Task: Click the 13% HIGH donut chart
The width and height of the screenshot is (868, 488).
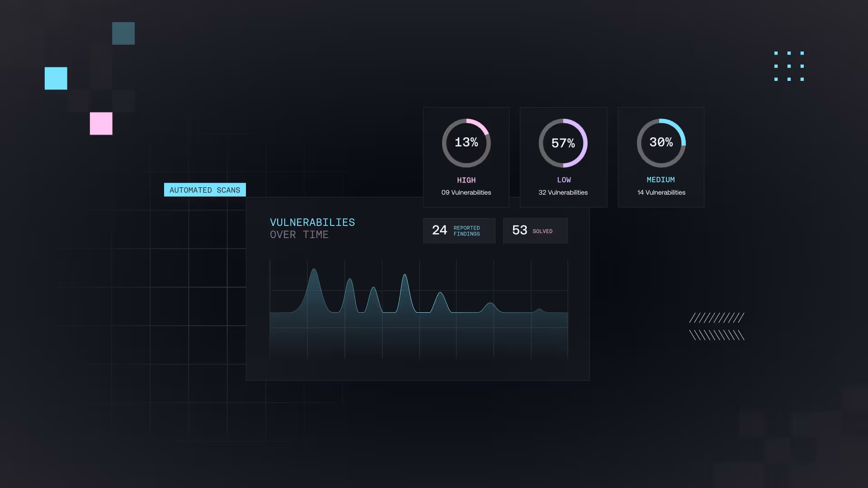Action: [466, 143]
